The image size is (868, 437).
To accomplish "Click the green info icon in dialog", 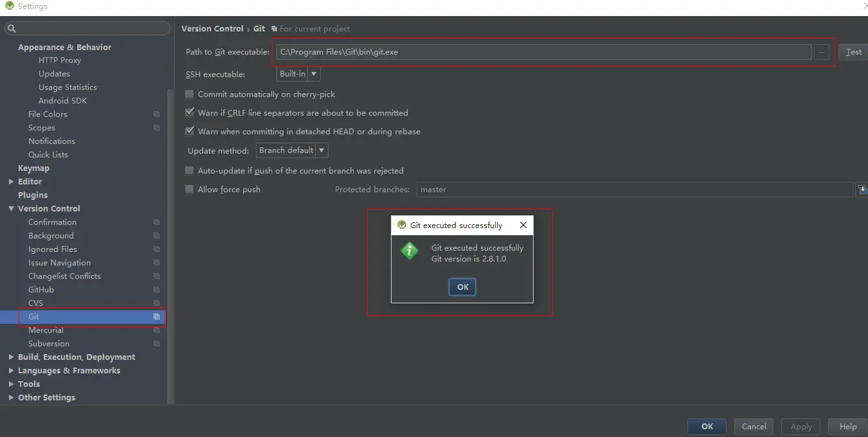I will pyautogui.click(x=410, y=251).
